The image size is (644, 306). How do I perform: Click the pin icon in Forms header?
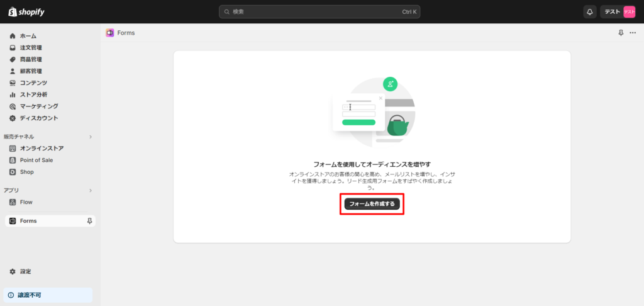click(621, 33)
